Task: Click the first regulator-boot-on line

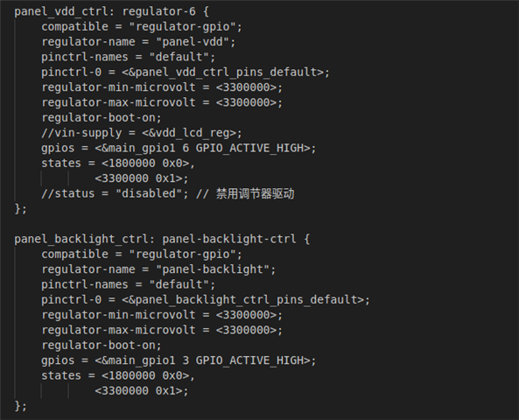Action: pyautogui.click(x=102, y=118)
